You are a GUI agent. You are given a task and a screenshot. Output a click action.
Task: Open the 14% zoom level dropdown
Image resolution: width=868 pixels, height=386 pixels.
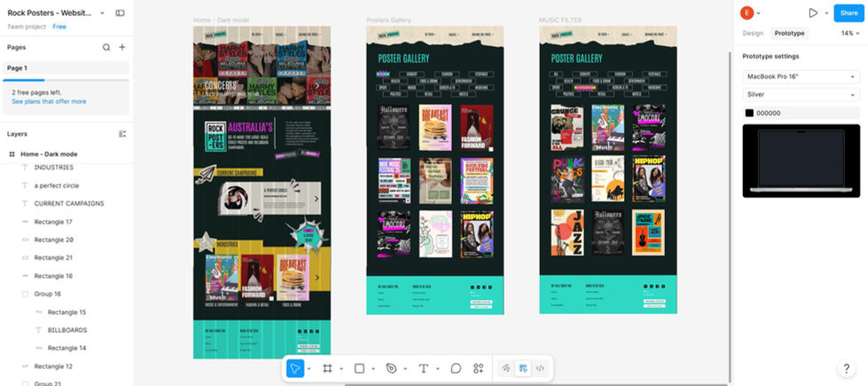850,33
